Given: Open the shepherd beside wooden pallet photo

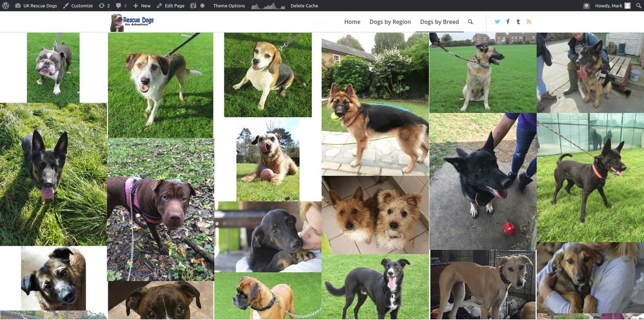Looking at the screenshot, I should [x=590, y=72].
